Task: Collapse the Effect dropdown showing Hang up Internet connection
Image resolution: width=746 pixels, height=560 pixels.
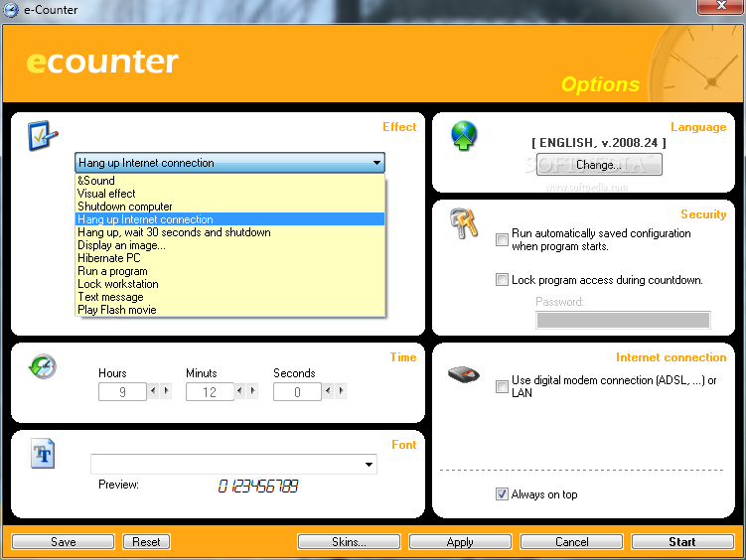Action: click(229, 163)
